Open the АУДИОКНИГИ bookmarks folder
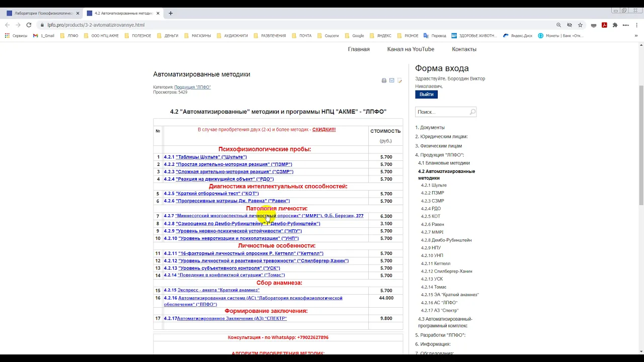This screenshot has width=644, height=362. 232,36
